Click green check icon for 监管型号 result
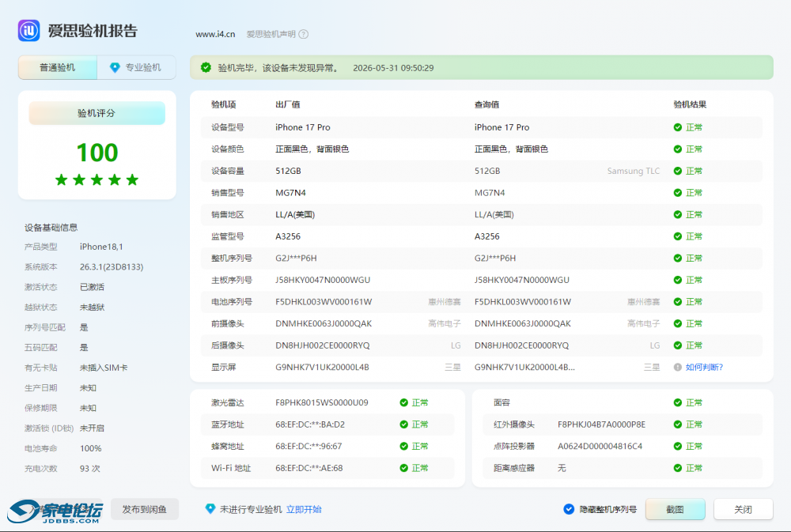The image size is (791, 532). point(678,236)
